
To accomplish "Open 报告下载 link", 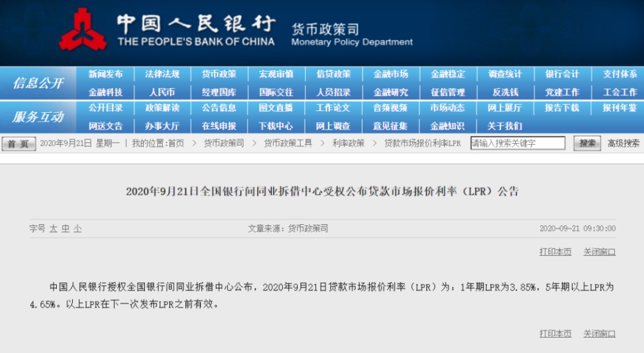I will (x=562, y=108).
